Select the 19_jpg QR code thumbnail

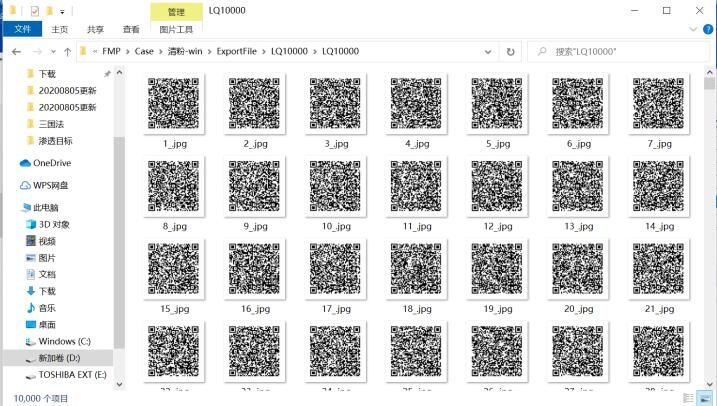point(497,269)
